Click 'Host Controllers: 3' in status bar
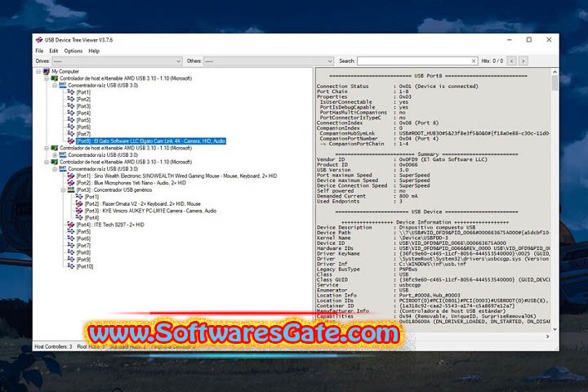 tap(53, 346)
